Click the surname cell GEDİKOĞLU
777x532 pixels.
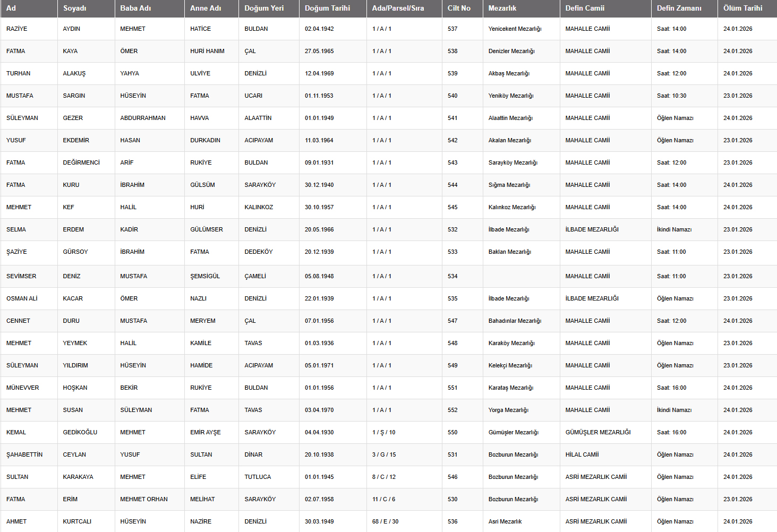80,432
